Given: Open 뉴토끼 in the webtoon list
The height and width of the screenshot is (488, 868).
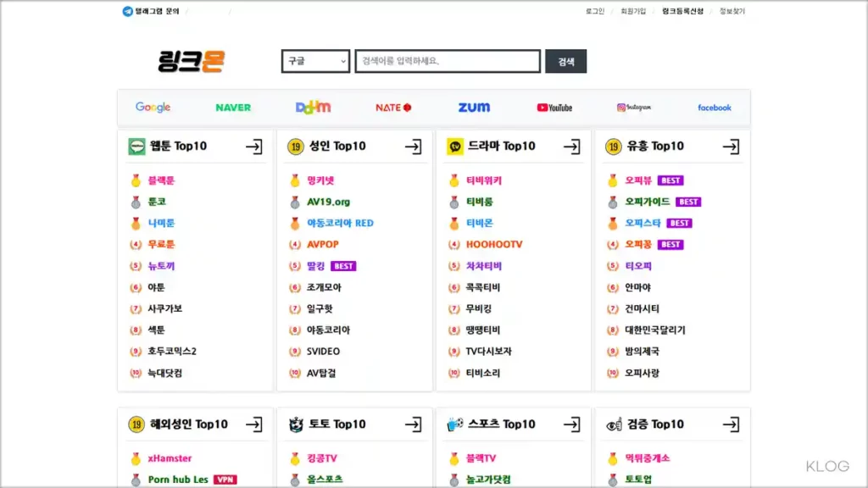Looking at the screenshot, I should [161, 265].
